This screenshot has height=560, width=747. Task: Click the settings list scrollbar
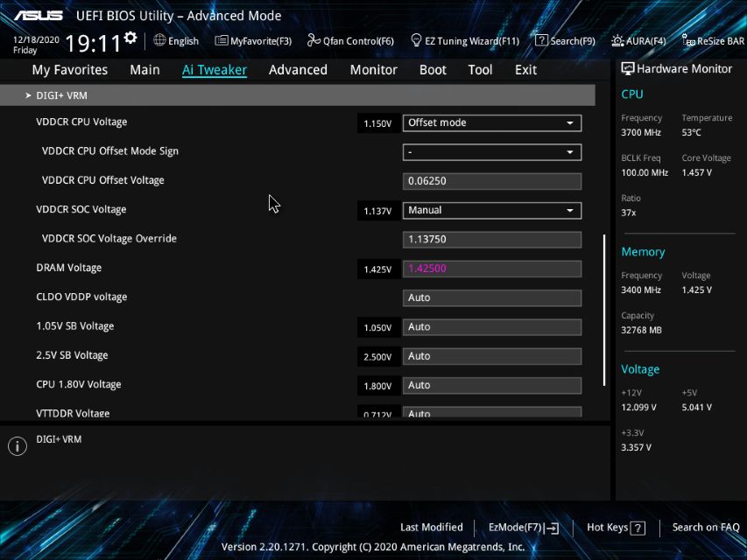(604, 310)
